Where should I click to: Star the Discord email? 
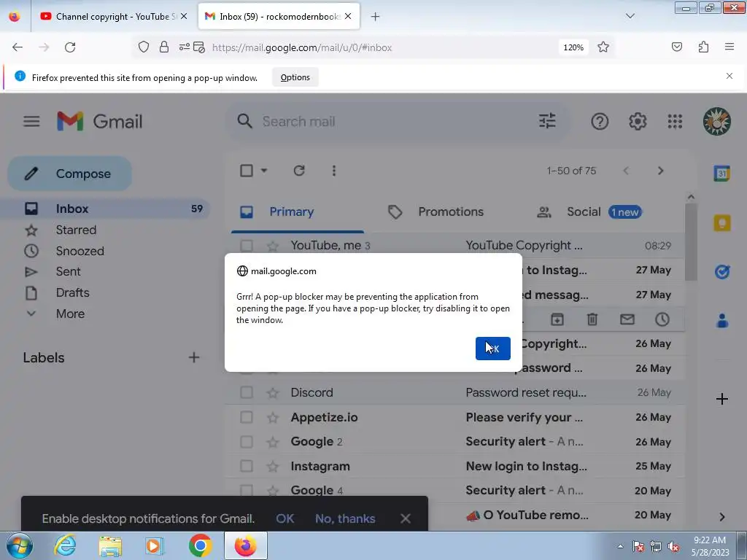tap(273, 392)
